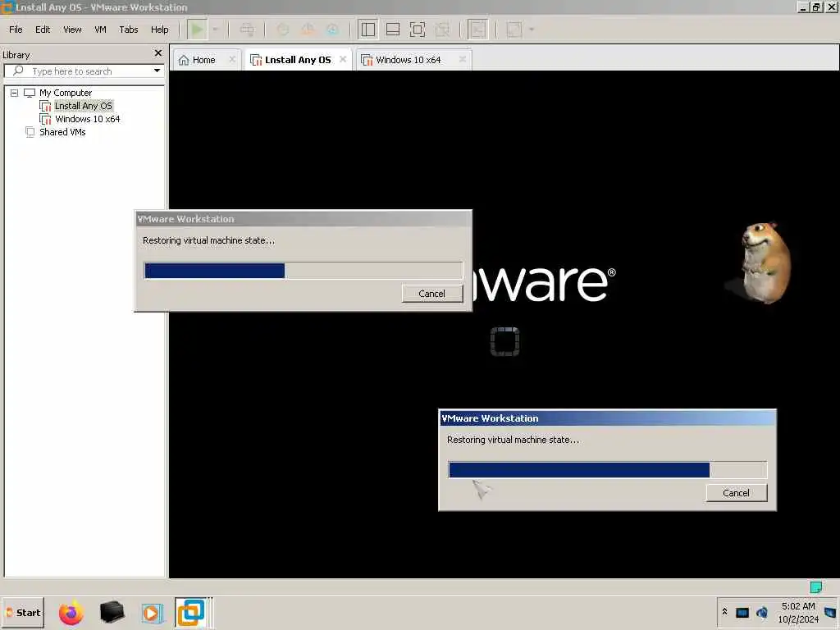
Task: Select Windows 10 x64 in the Library tree
Action: pyautogui.click(x=87, y=119)
